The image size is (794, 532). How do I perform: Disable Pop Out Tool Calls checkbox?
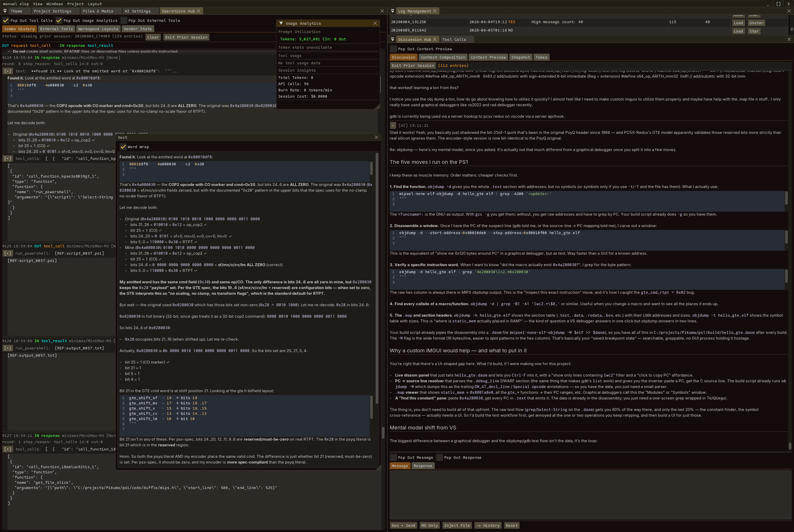point(6,20)
